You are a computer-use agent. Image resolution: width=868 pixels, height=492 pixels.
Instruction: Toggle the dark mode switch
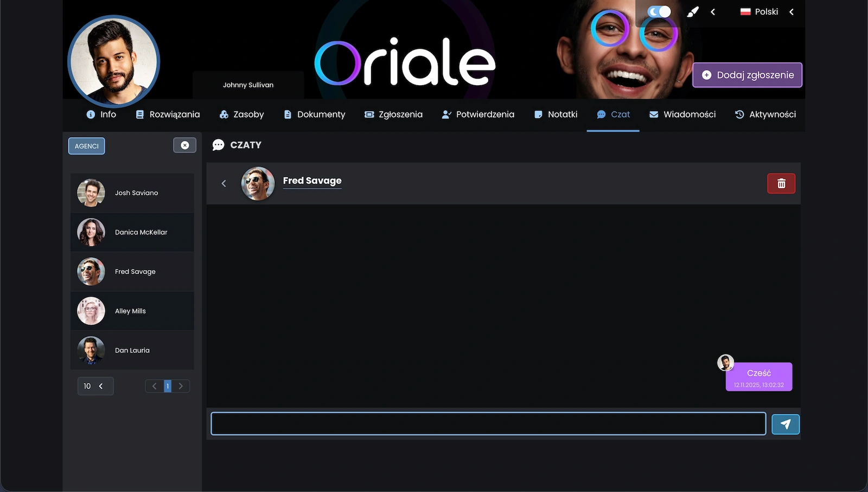[x=659, y=12]
